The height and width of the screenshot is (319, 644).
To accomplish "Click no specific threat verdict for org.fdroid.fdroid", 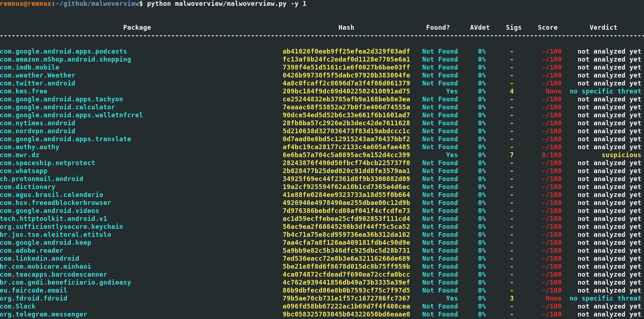I will [x=605, y=298].
